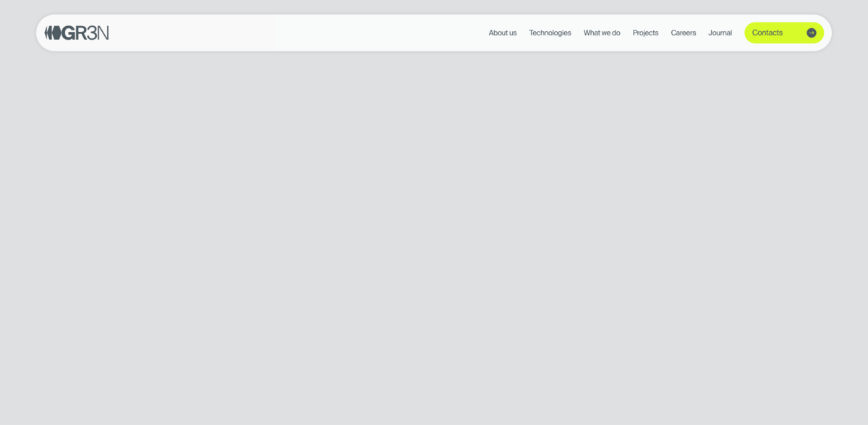868x425 pixels.
Task: Click empty space in white navigation bar
Action: click(x=289, y=33)
